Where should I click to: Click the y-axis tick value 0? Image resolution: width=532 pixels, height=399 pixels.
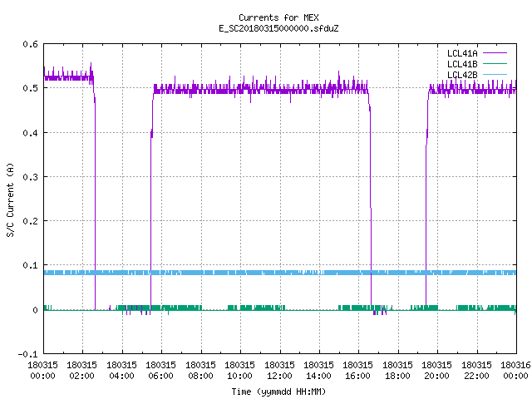(35, 310)
